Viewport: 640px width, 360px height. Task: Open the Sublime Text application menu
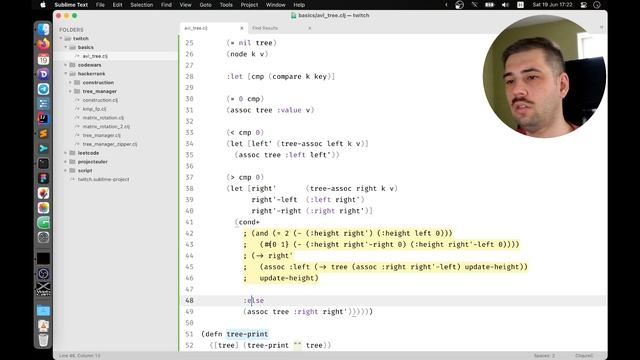(71, 5)
